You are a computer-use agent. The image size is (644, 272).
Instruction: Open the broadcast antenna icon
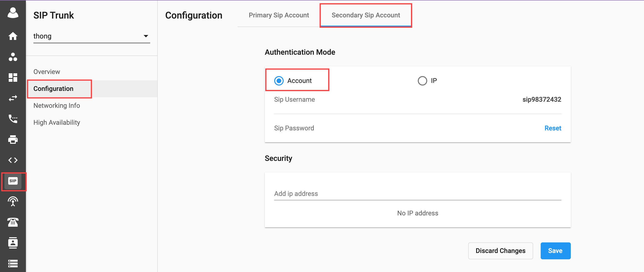pyautogui.click(x=13, y=202)
